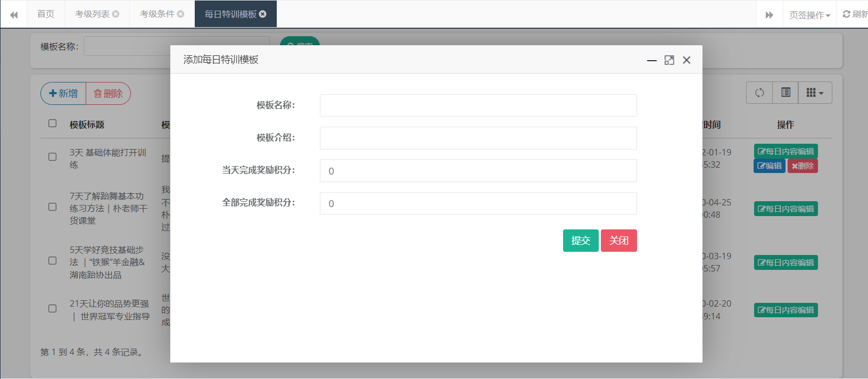
Task: Toggle table card view icon
Action: point(786,93)
